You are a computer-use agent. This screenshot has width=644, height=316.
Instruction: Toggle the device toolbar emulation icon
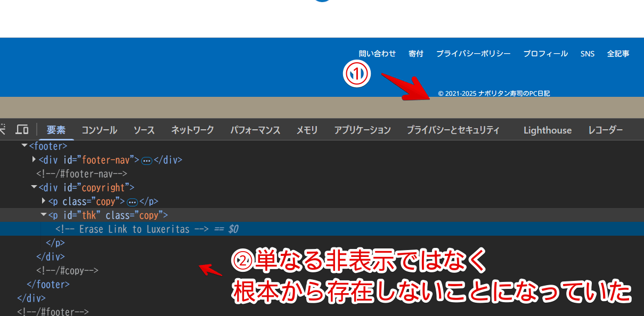pyautogui.click(x=22, y=130)
